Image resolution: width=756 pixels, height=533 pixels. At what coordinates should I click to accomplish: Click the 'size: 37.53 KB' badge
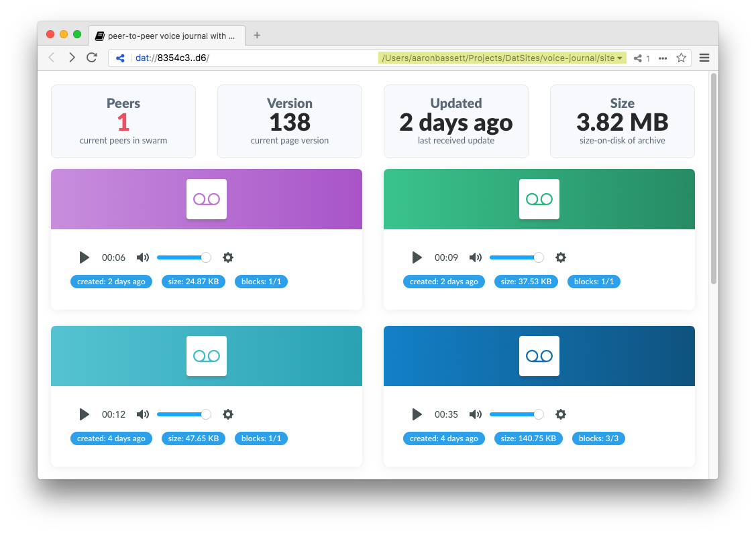(x=526, y=282)
